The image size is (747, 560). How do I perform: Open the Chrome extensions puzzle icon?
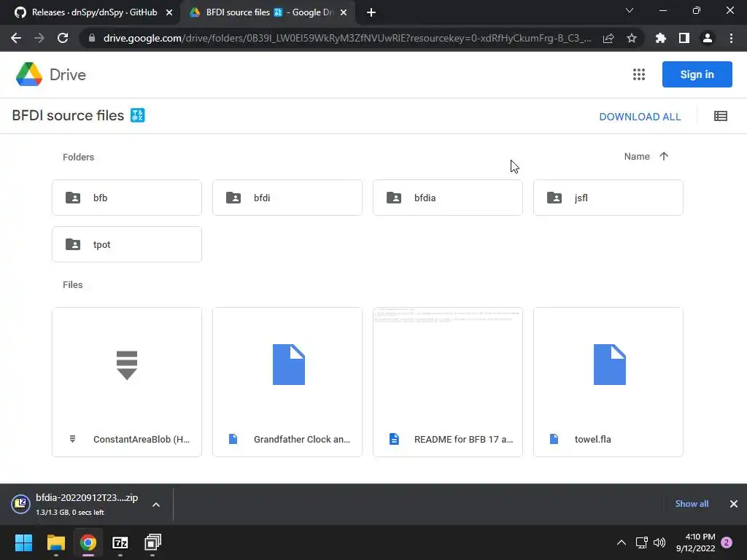pyautogui.click(x=660, y=38)
